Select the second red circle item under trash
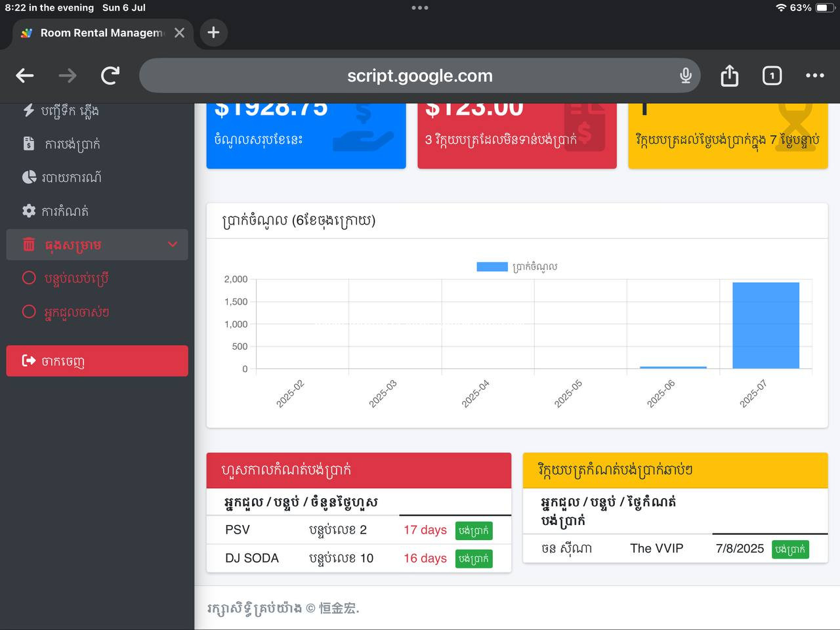840x630 pixels. tap(29, 312)
